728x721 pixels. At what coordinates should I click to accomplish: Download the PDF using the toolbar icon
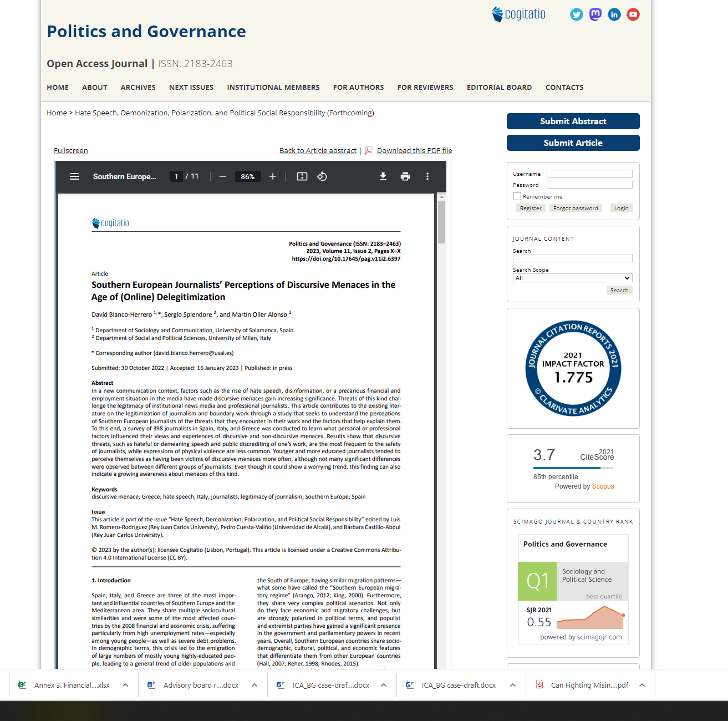383,176
